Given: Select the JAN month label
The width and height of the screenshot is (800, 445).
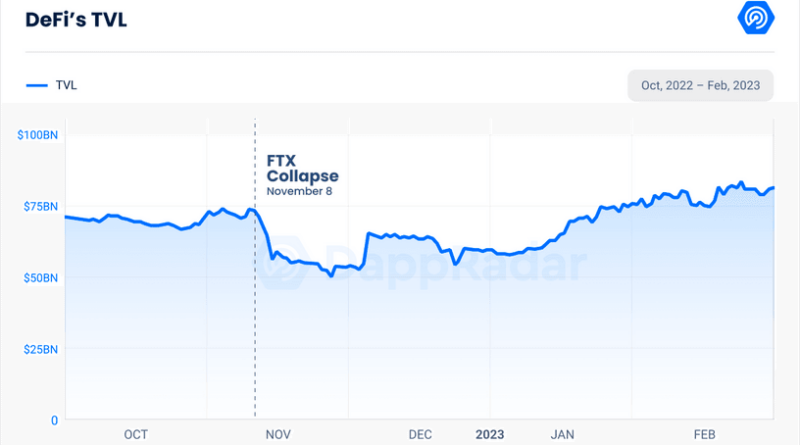Looking at the screenshot, I should 563,434.
